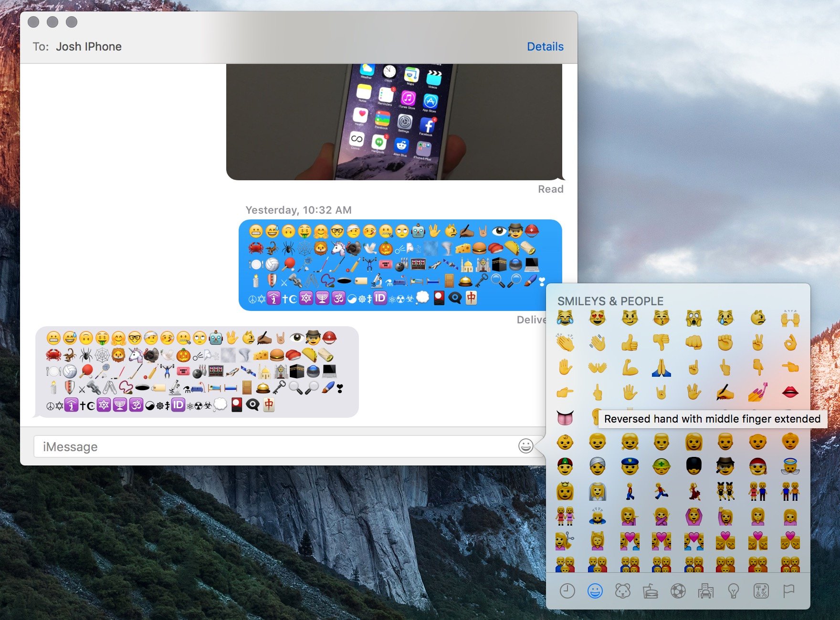Pick the heart-eyes cat emoji
Image resolution: width=840 pixels, height=620 pixels.
597,318
